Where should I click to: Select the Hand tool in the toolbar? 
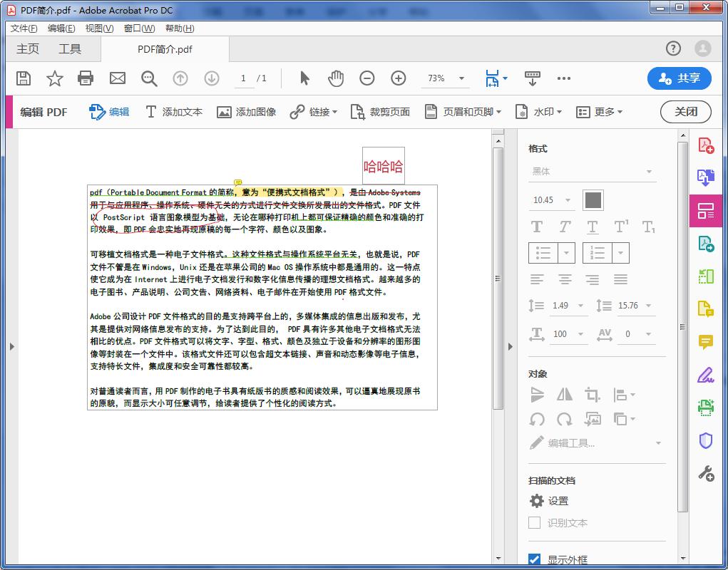point(335,78)
